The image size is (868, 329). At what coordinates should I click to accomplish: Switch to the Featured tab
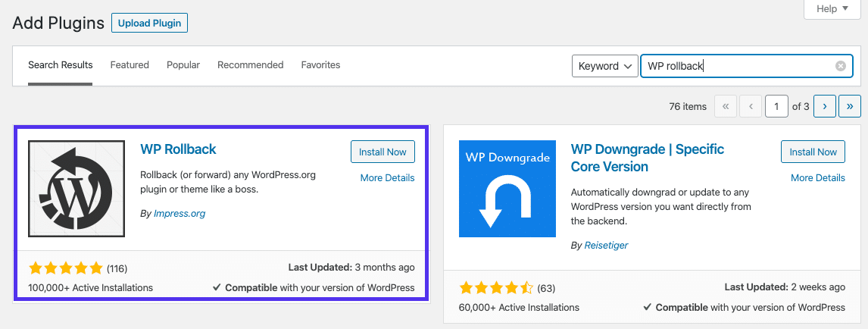pyautogui.click(x=130, y=65)
